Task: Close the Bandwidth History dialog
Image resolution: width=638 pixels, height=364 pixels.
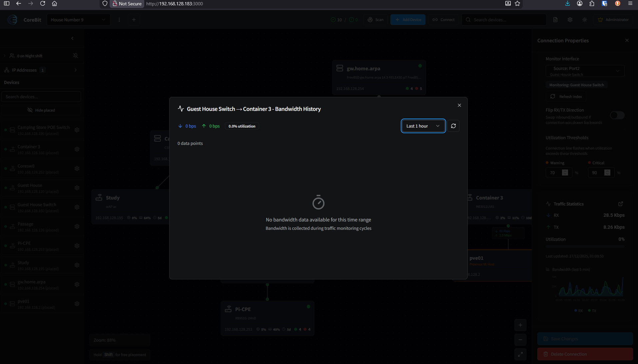Action: pyautogui.click(x=459, y=105)
